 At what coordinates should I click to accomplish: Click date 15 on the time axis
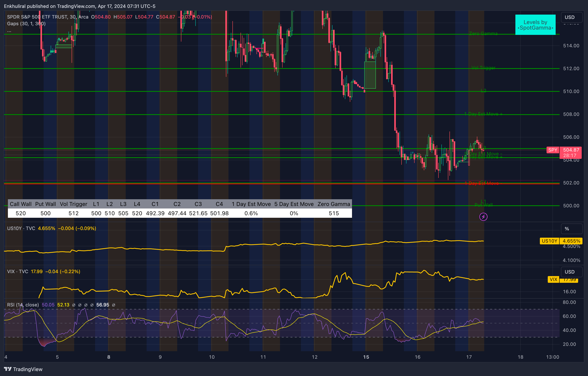point(366,357)
